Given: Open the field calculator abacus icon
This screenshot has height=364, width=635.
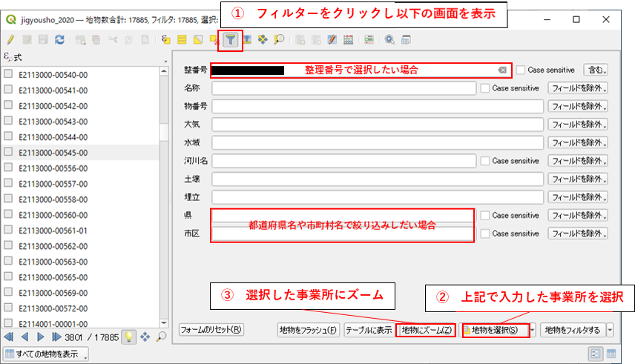Looking at the screenshot, I should [348, 40].
